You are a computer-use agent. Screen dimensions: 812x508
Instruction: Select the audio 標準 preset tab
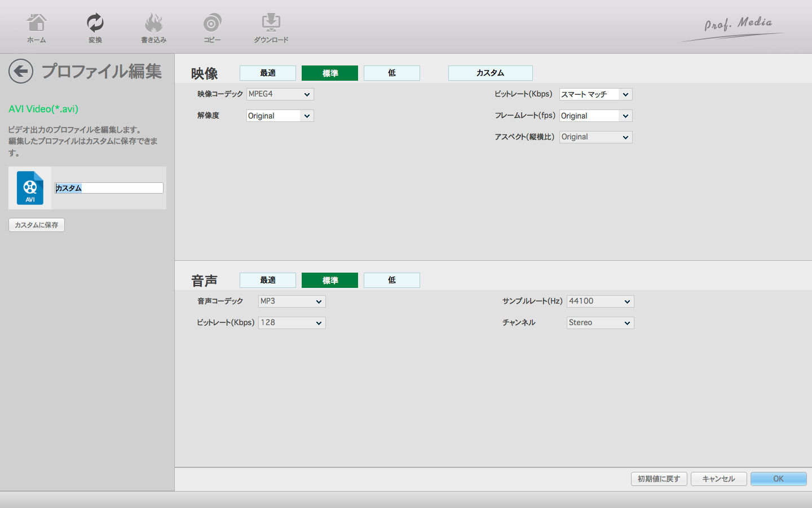(x=330, y=281)
